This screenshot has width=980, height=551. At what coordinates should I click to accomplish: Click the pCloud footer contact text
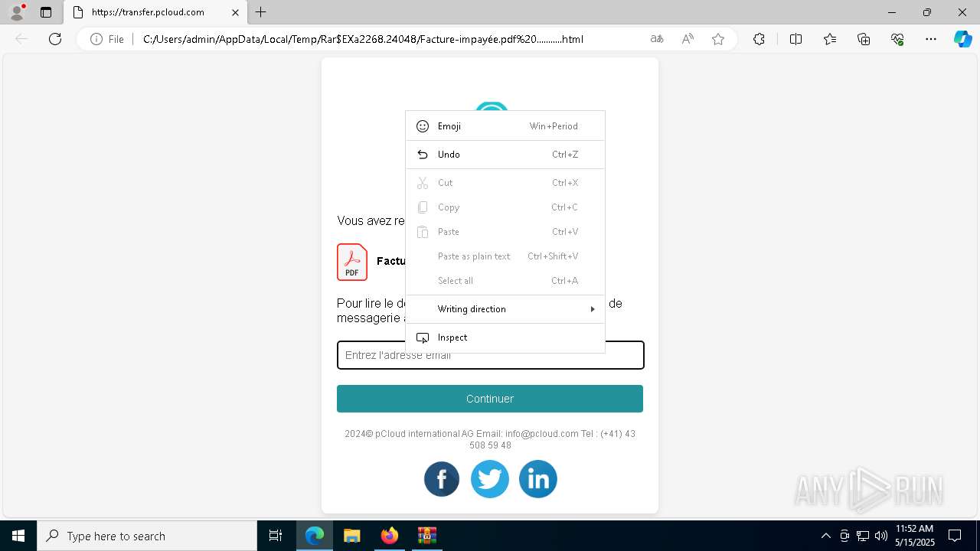pyautogui.click(x=490, y=439)
